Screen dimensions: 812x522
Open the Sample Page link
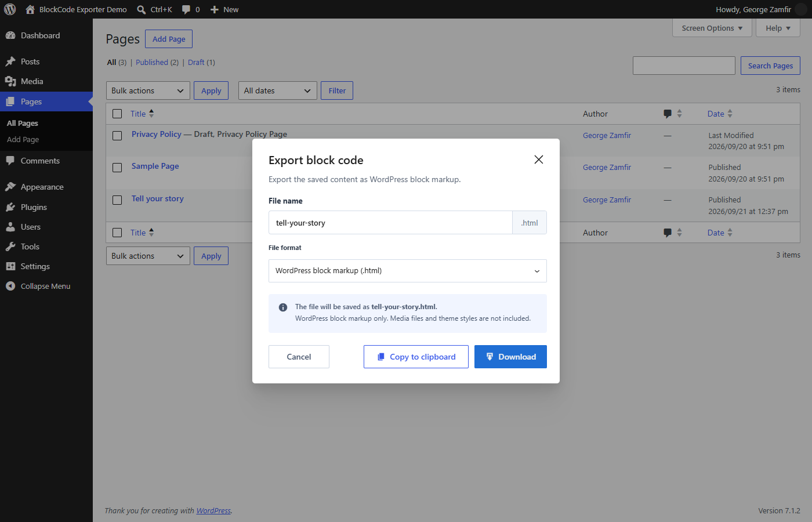pyautogui.click(x=155, y=166)
